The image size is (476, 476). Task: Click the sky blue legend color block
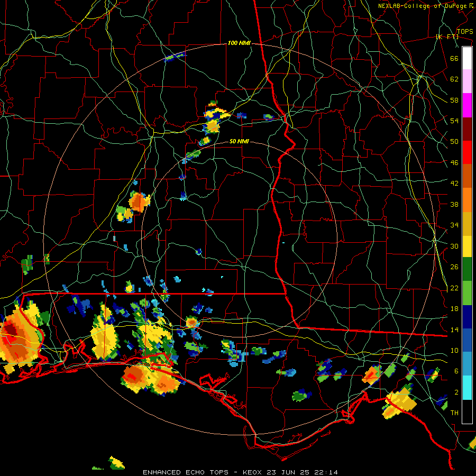(x=467, y=364)
